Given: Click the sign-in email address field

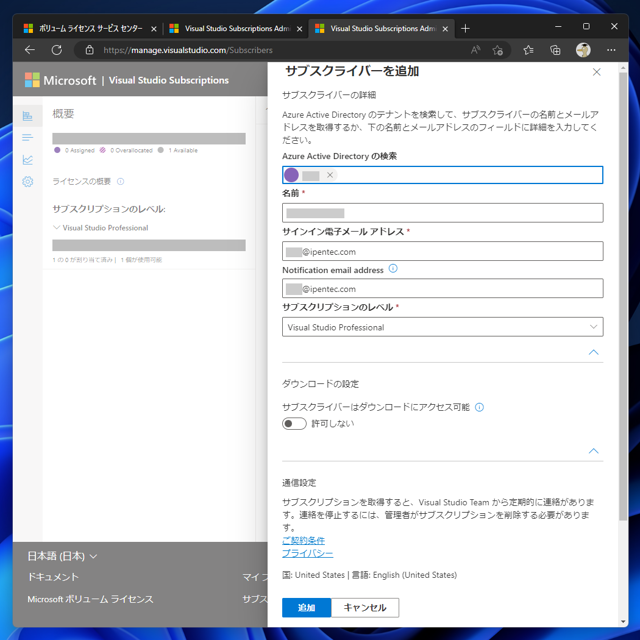Looking at the screenshot, I should (442, 251).
